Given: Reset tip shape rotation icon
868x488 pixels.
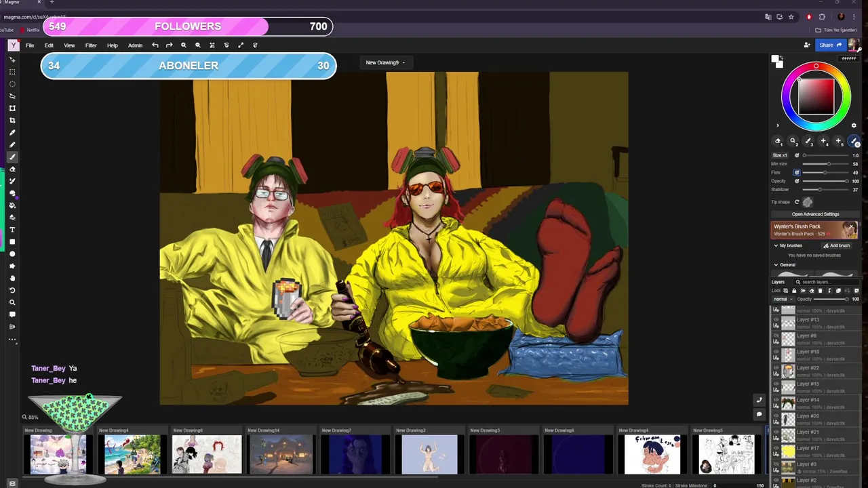Looking at the screenshot, I should click(x=797, y=202).
